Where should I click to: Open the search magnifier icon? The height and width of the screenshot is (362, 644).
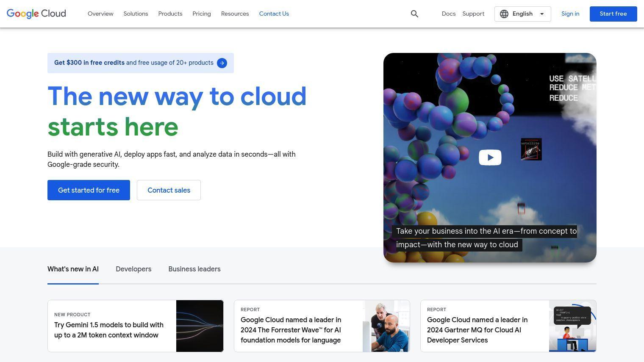(x=414, y=14)
